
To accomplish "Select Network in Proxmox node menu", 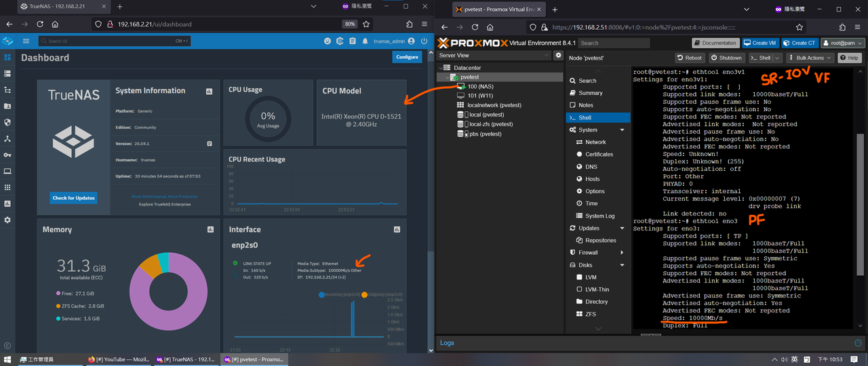I will pos(598,142).
